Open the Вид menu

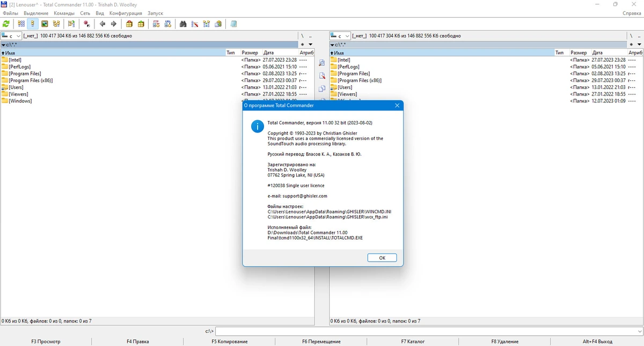[x=100, y=13]
